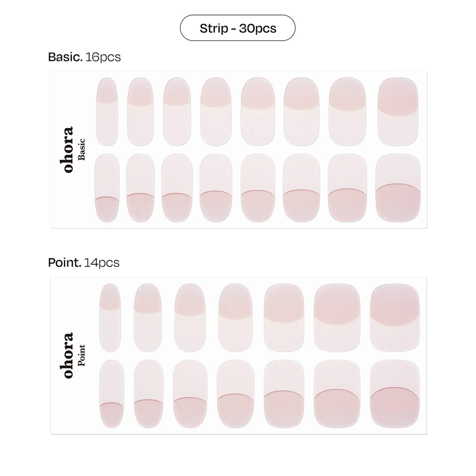Click the fourth nail in Basic top row
Viewport: 476px width, 476px height.
[x=216, y=112]
